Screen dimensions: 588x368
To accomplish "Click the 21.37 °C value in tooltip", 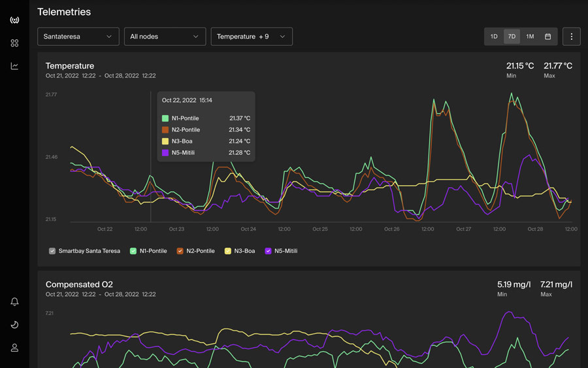I will (240, 118).
